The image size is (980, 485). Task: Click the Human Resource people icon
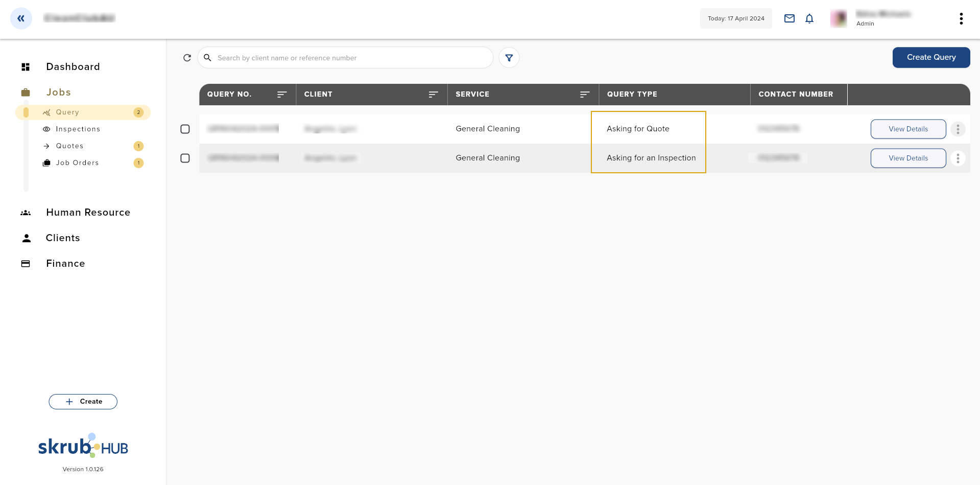pos(26,213)
